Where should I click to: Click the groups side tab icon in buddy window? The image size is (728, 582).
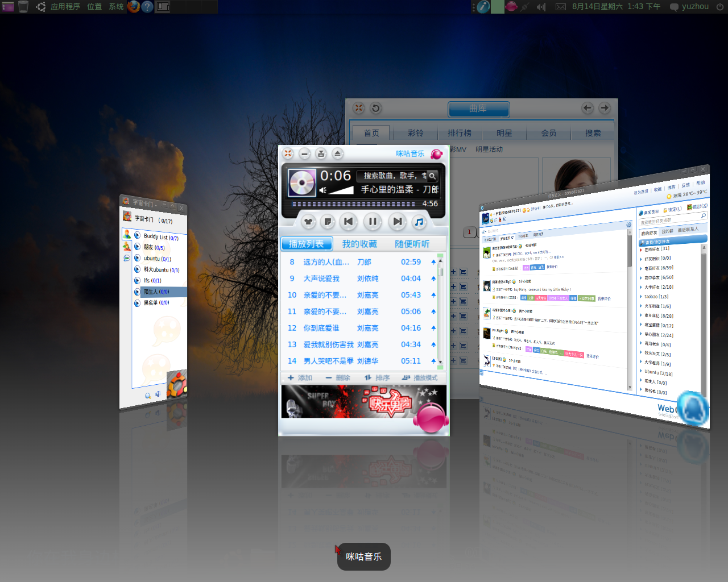pyautogui.click(x=127, y=246)
